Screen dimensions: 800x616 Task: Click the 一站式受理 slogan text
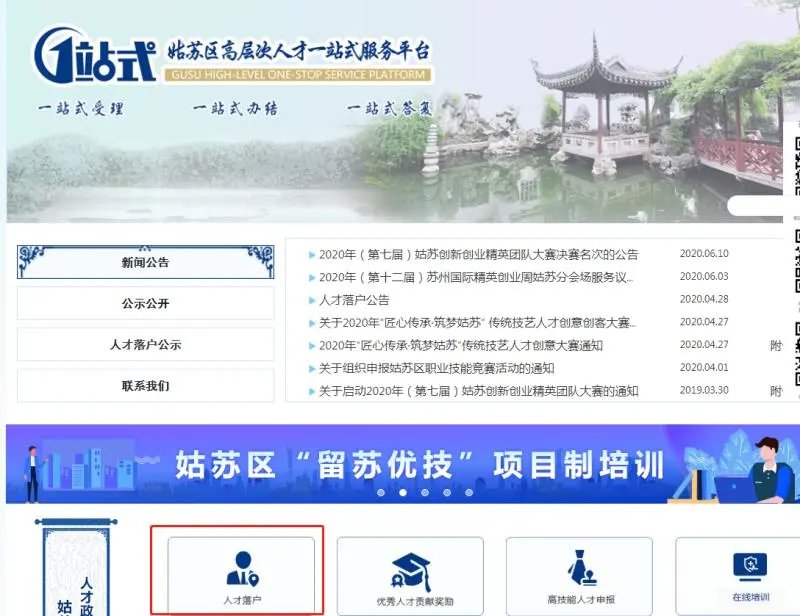click(81, 108)
